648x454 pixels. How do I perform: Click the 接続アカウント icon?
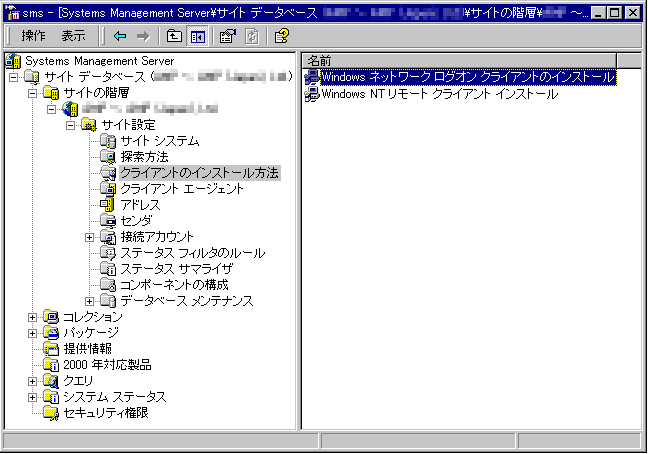108,237
